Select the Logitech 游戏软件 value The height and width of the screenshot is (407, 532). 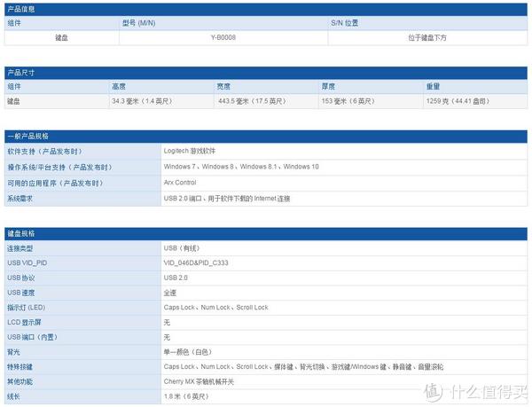(x=190, y=151)
